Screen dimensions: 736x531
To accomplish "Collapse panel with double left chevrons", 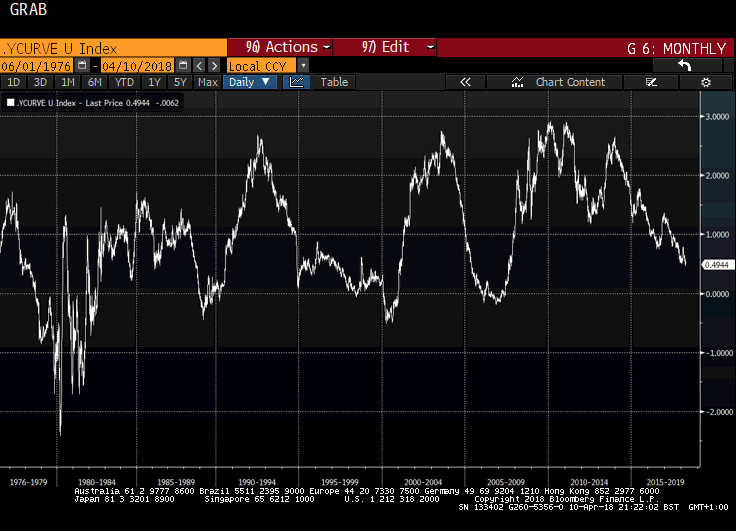I will [465, 82].
